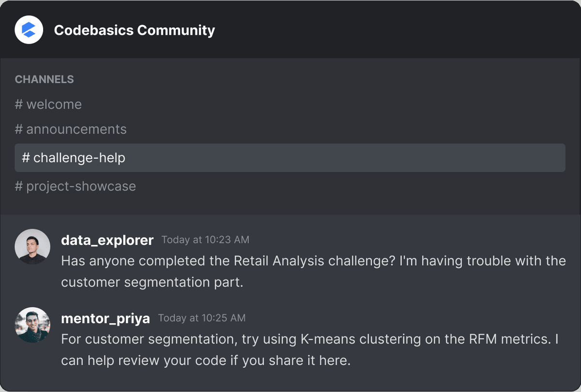Click the hash symbol beside project-showcase
Image resolution: width=581 pixels, height=392 pixels.
19,186
